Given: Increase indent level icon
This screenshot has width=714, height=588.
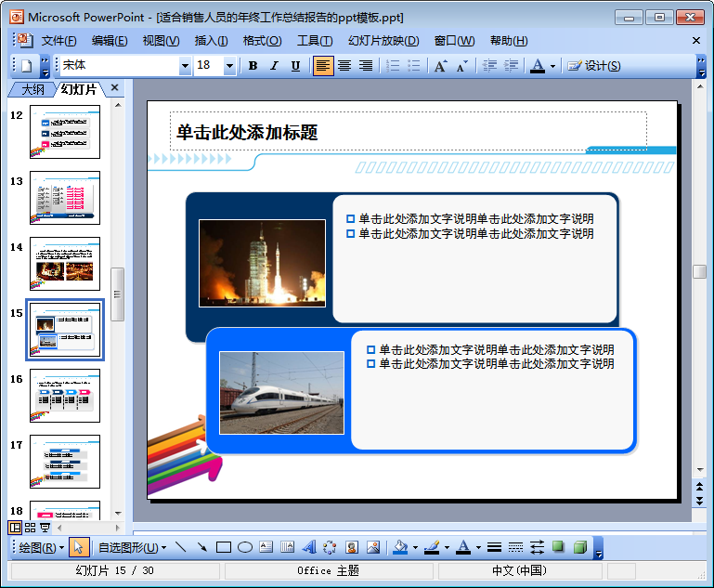Looking at the screenshot, I should 511,66.
